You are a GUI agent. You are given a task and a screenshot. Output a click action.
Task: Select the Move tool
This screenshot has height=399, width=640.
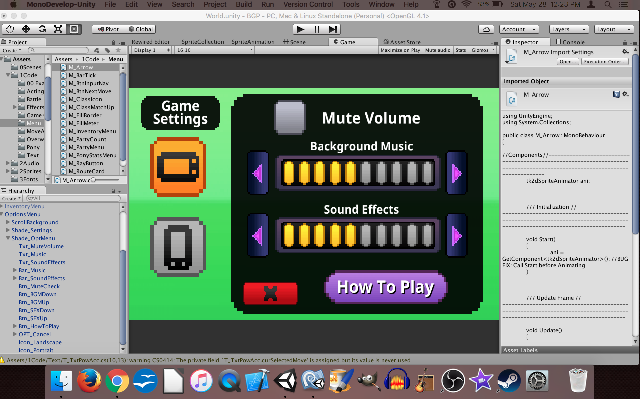coord(26,29)
